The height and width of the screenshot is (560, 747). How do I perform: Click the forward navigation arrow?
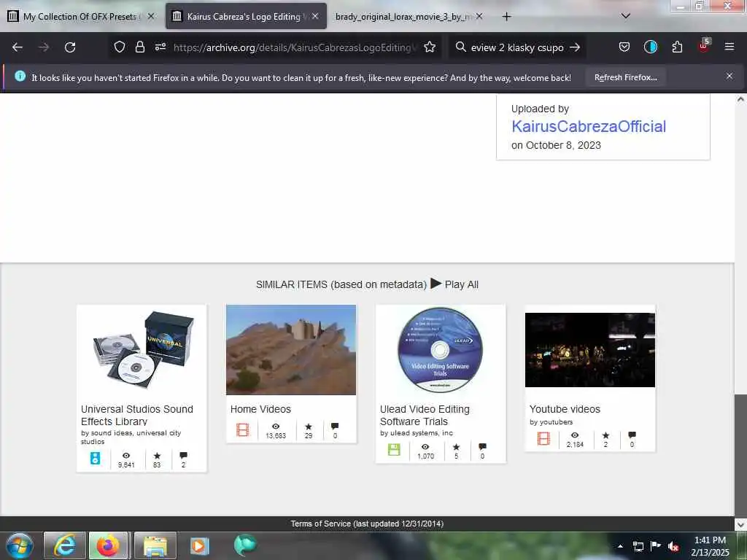point(43,47)
